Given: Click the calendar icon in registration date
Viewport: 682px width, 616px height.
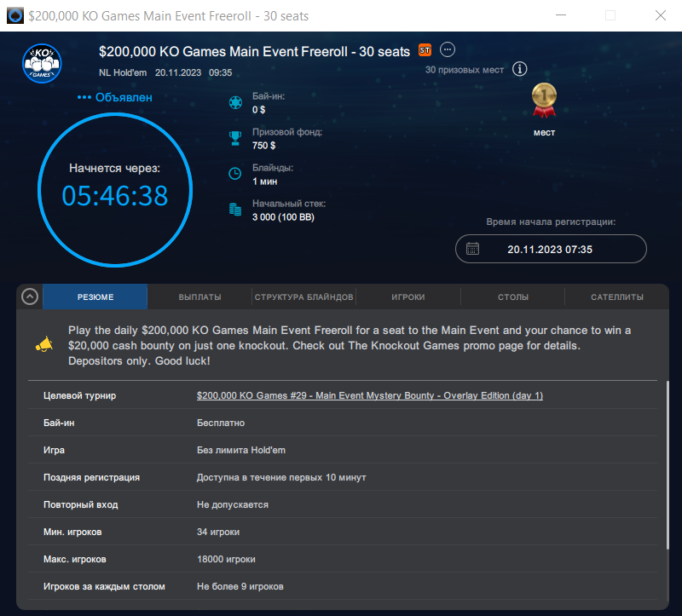Looking at the screenshot, I should (x=472, y=249).
